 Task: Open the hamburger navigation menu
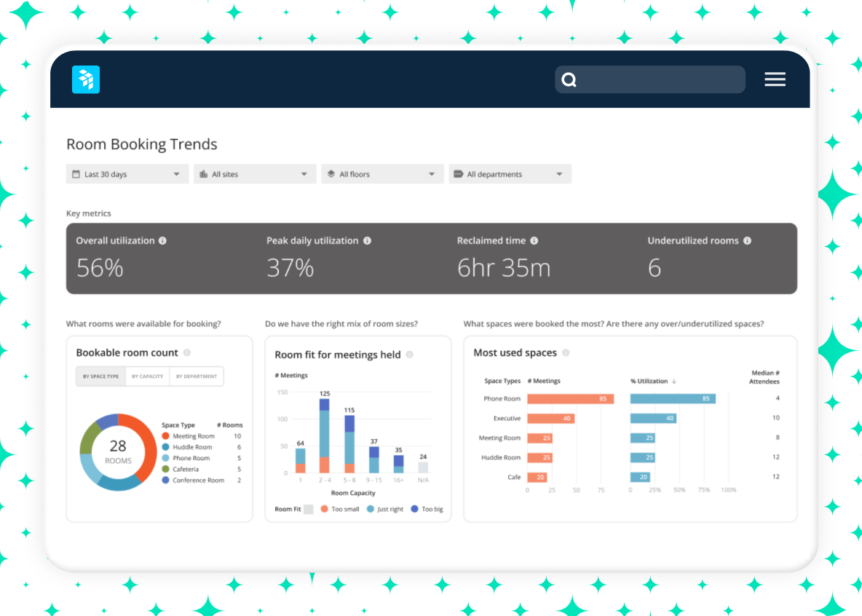click(775, 79)
